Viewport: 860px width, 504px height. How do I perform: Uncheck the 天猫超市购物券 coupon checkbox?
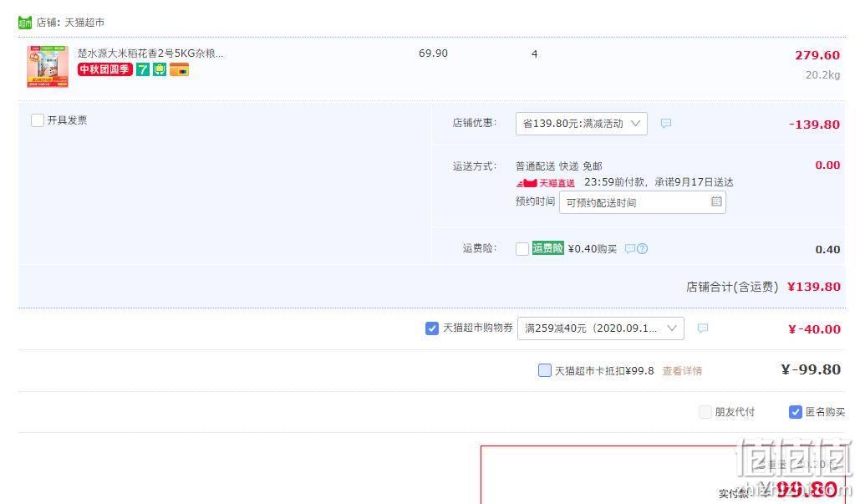pos(431,328)
